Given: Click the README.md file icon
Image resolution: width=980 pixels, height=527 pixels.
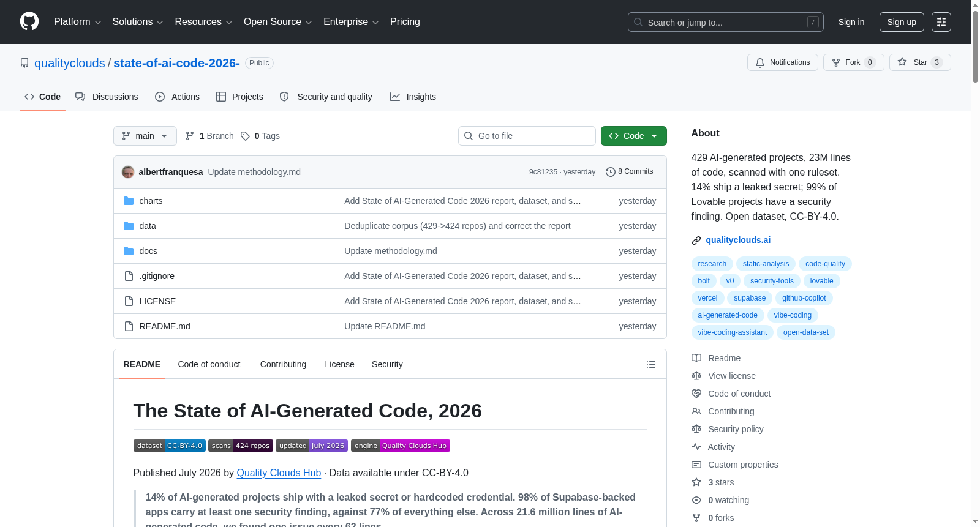Looking at the screenshot, I should coord(129,326).
